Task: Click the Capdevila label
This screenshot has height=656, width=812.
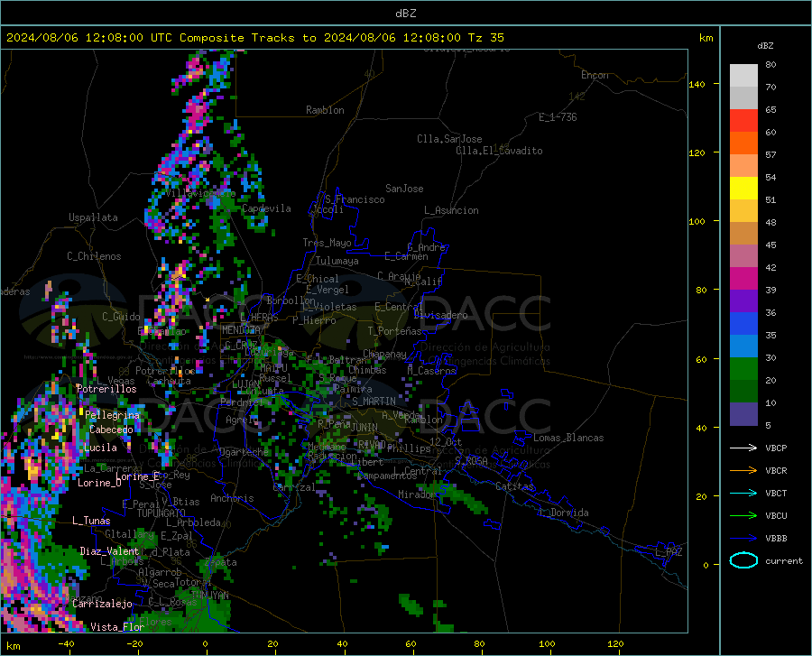Action: pyautogui.click(x=266, y=208)
